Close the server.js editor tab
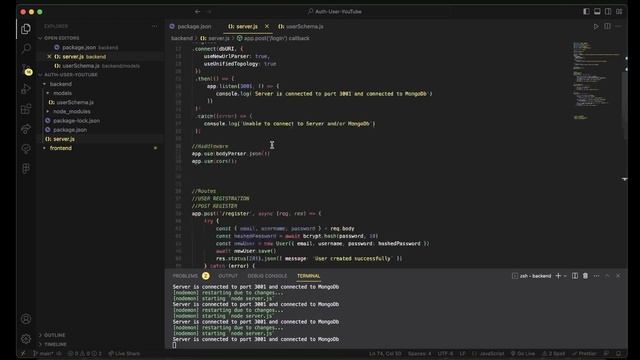Viewport: 640px width, 360px height. (x=267, y=26)
